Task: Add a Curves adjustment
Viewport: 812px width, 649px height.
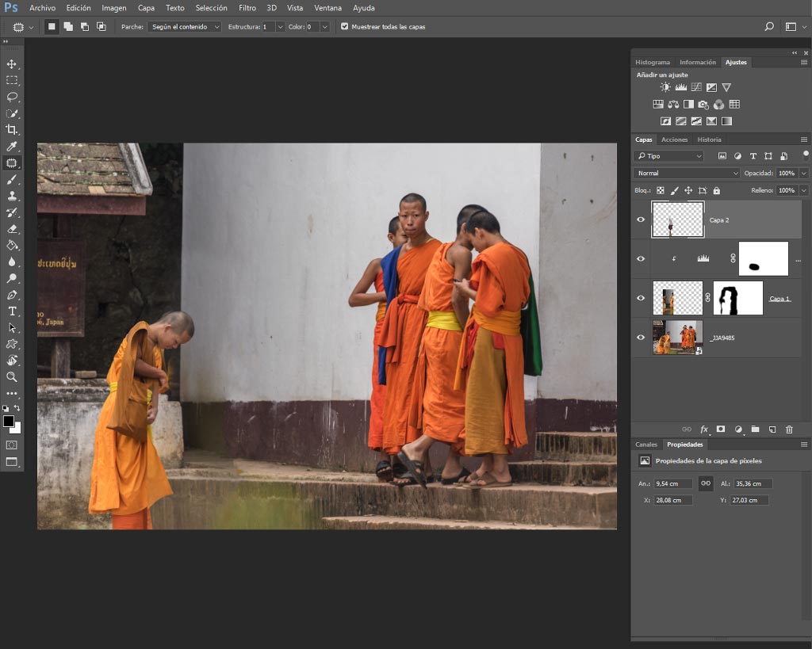Action: pos(696,87)
